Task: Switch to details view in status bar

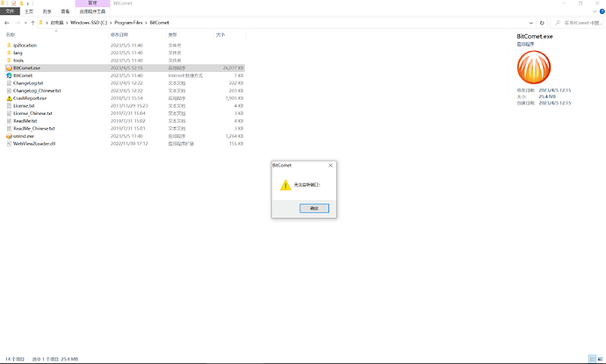Action: [593, 359]
